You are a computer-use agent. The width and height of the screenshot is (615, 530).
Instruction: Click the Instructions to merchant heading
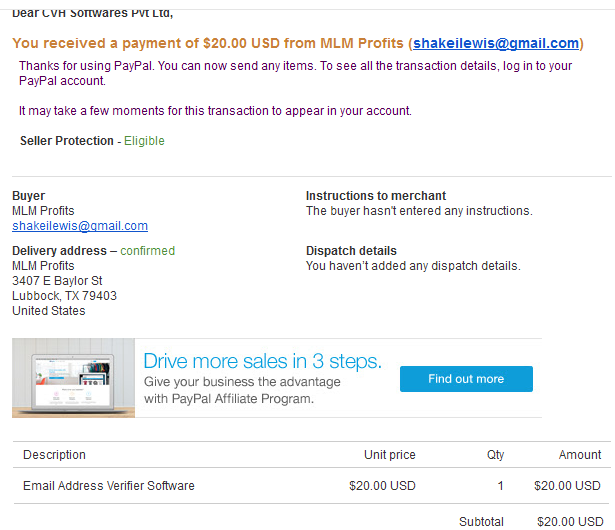click(x=376, y=196)
